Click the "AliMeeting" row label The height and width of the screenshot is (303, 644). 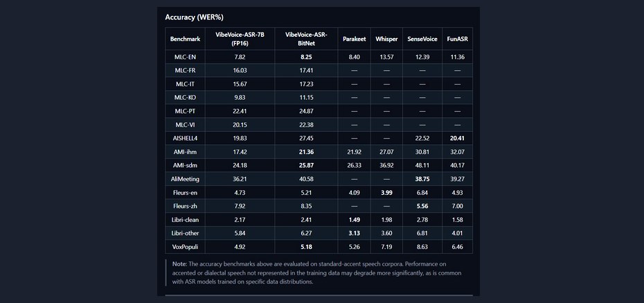click(x=185, y=179)
